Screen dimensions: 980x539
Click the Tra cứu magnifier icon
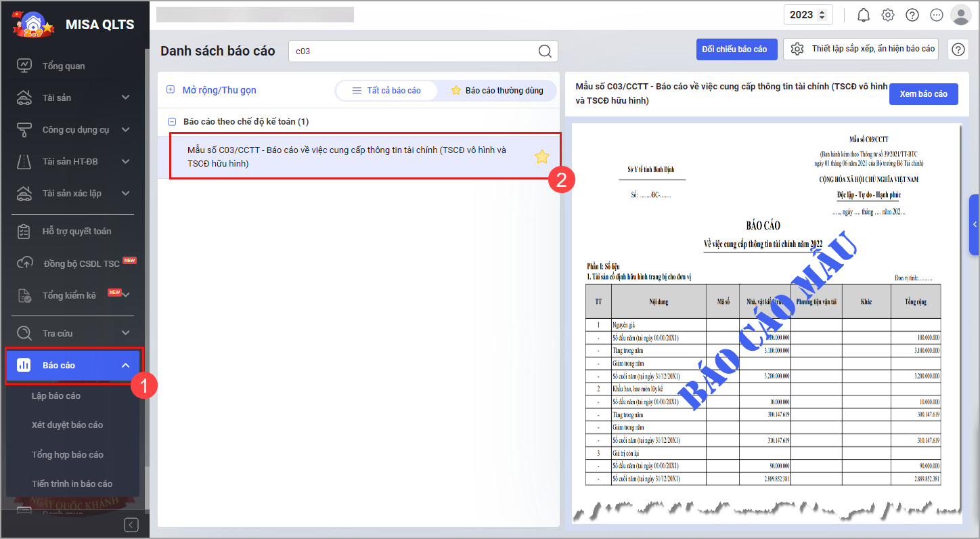point(24,333)
